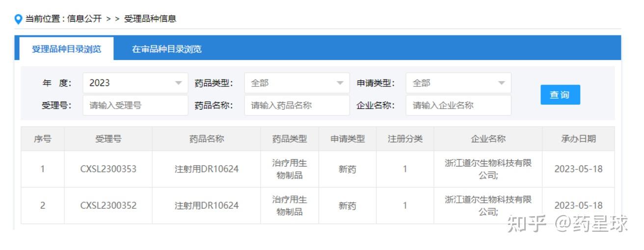Click the 序号 column header
644x250 pixels.
tap(43, 139)
